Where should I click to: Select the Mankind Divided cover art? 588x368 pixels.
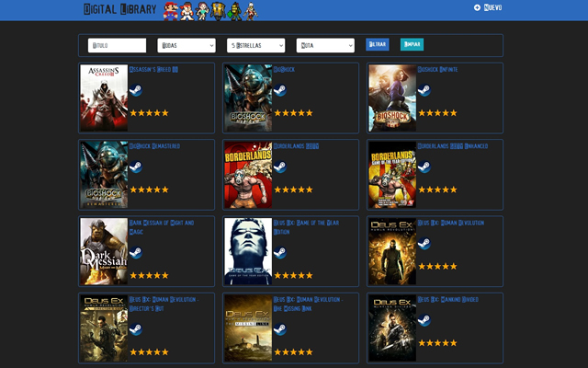coord(392,328)
